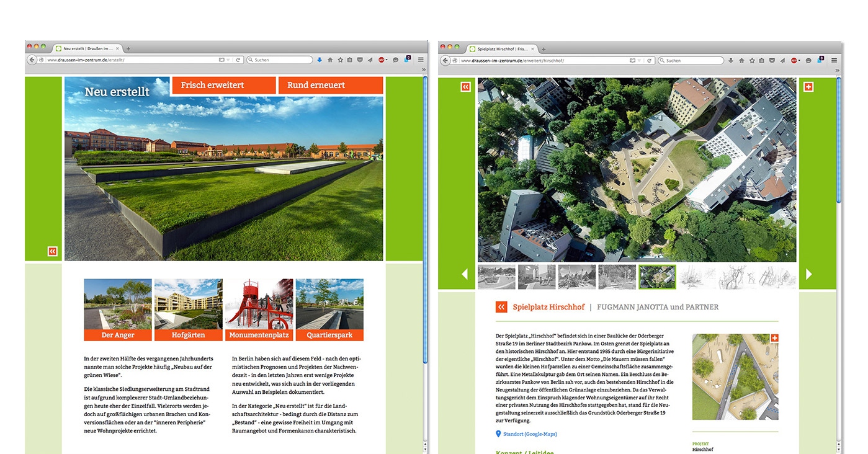Image resolution: width=868 pixels, height=454 pixels.
Task: Click orange back chevrons on grass photo
Action: pos(52,251)
